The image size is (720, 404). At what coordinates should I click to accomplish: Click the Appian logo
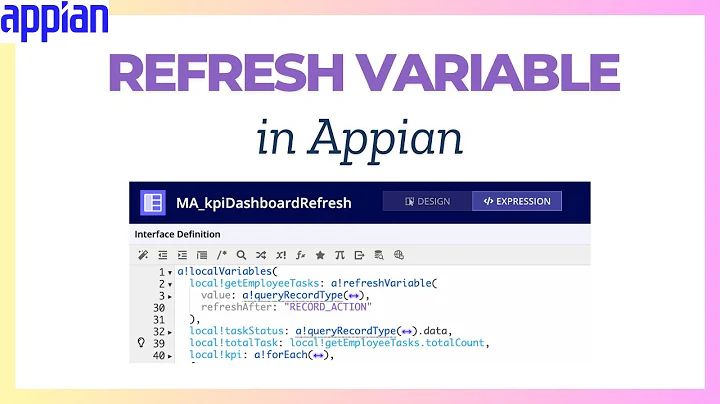54,21
